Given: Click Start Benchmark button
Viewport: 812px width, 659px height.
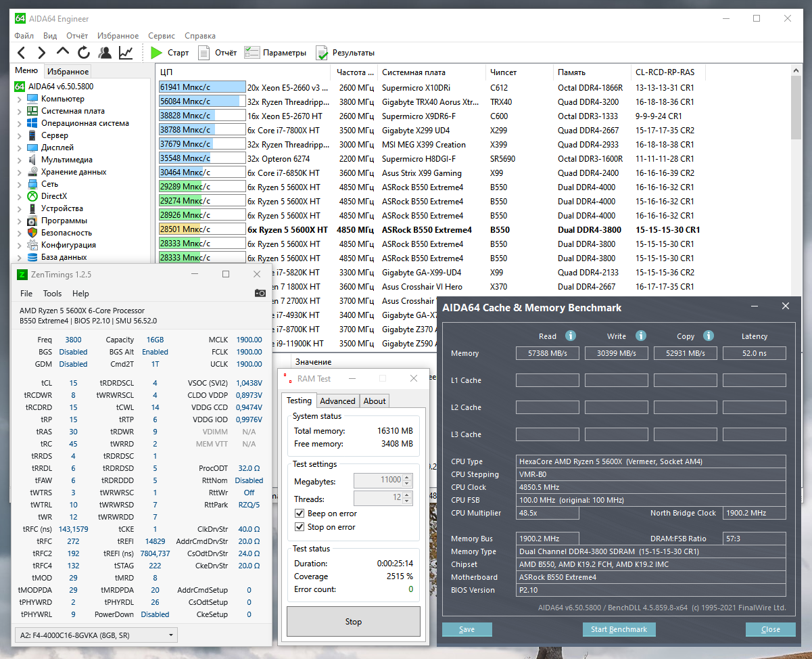Looking at the screenshot, I should pyautogui.click(x=619, y=629).
